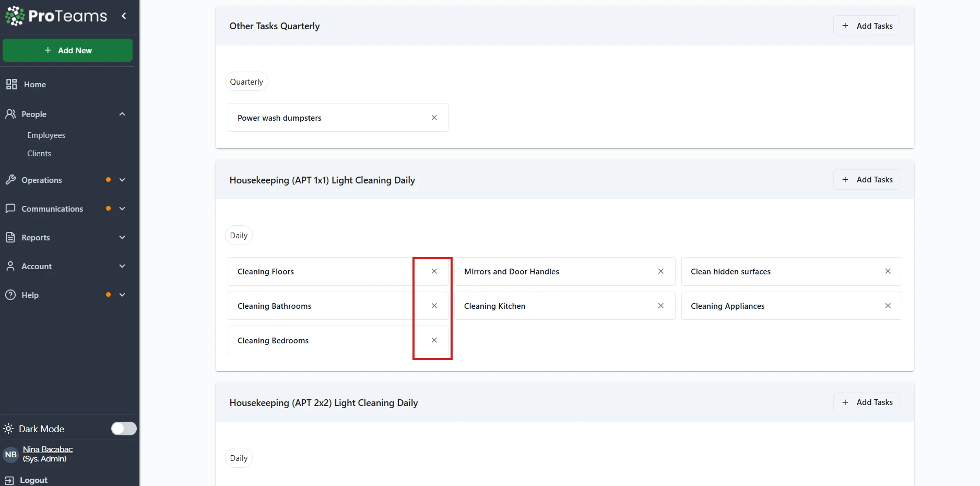The width and height of the screenshot is (980, 486).
Task: Collapse the People menu section
Action: (x=122, y=114)
